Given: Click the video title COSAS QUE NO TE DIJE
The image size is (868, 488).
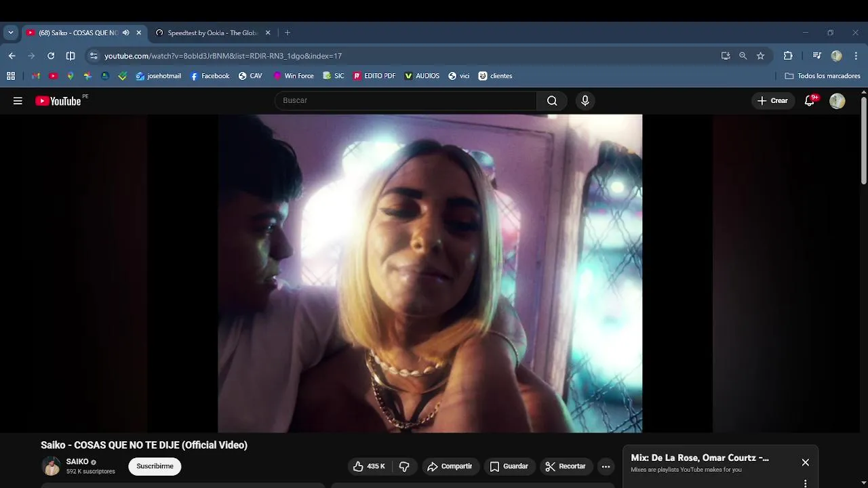Looking at the screenshot, I should pyautogui.click(x=144, y=445).
